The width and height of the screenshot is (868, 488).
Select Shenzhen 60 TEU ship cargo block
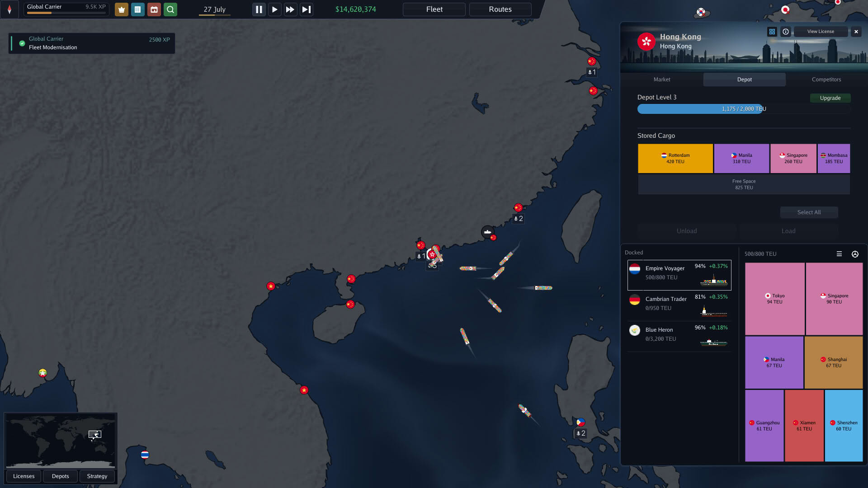click(x=844, y=426)
